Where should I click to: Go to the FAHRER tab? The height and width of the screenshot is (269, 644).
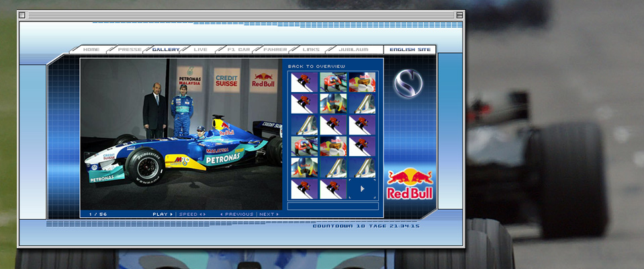[x=275, y=50]
